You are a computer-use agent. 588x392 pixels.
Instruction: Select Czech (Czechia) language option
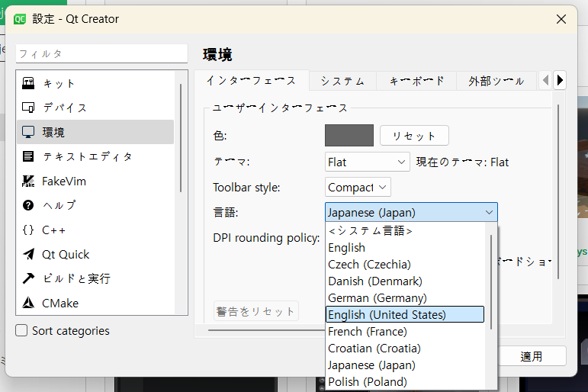pos(405,264)
